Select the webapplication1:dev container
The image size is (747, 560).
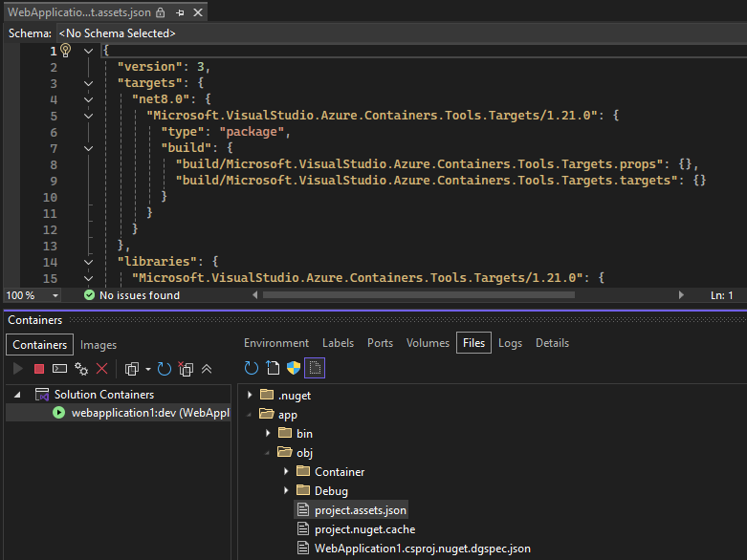[119, 413]
